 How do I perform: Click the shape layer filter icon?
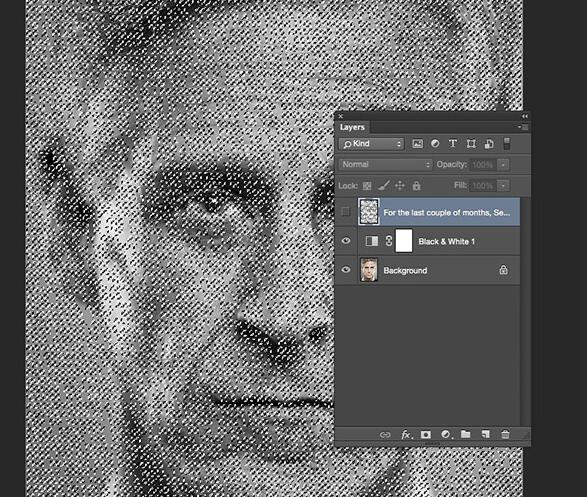tap(471, 144)
